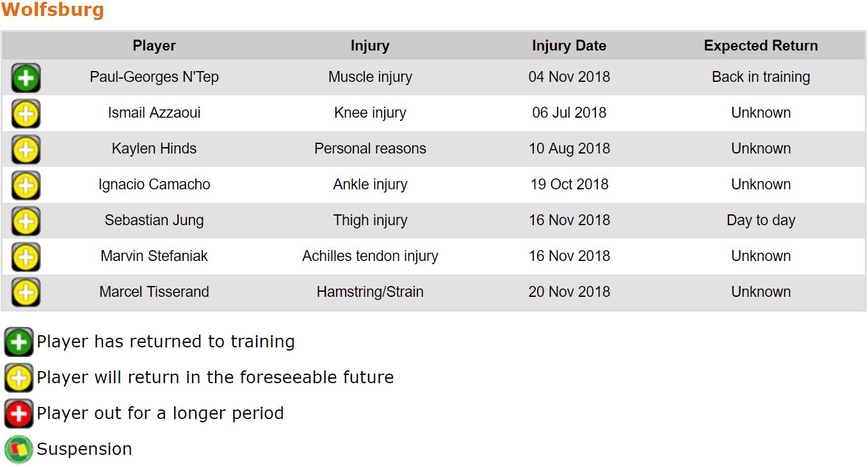Click yellow status icon beside Marcel Tisserand
Viewport: 868px width, 467px height.
pos(26,293)
